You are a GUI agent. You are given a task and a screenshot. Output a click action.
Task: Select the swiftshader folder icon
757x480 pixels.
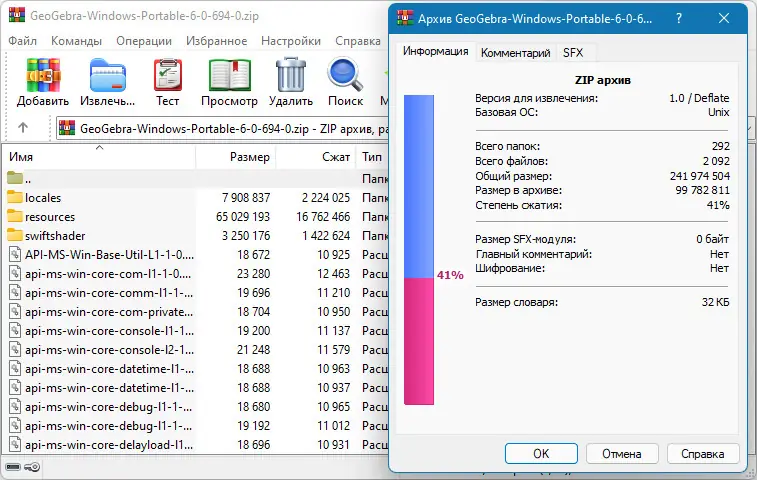(15, 235)
